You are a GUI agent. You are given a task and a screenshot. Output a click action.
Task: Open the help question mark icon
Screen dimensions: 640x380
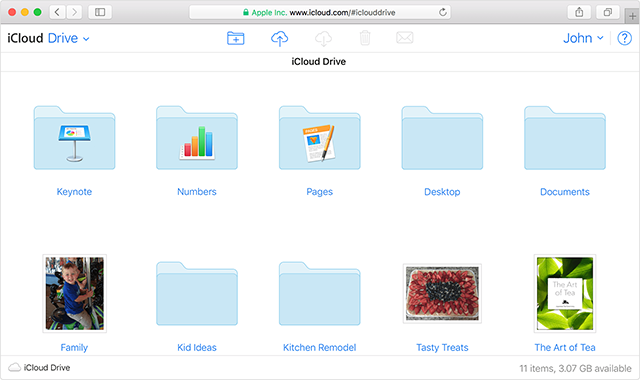(624, 38)
